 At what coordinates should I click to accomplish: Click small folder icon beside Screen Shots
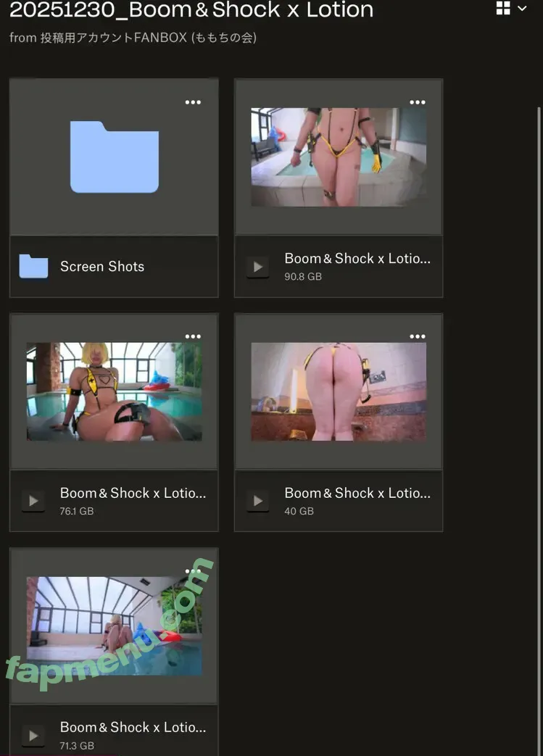(33, 267)
